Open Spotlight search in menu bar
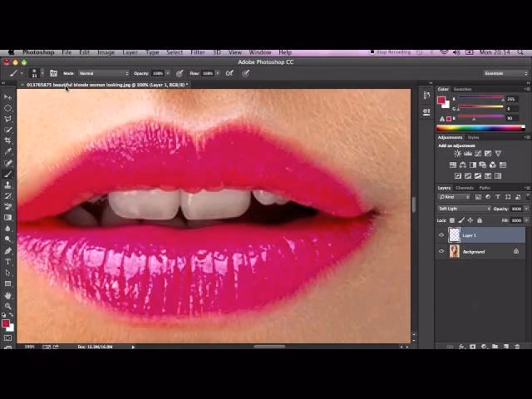This screenshot has height=399, width=532. 520,52
